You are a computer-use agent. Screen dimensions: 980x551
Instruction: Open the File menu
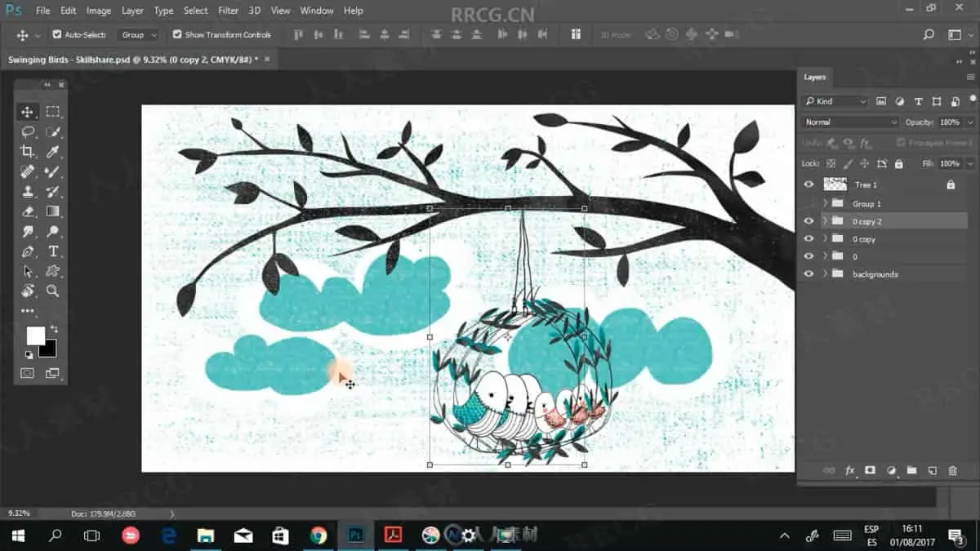42,11
